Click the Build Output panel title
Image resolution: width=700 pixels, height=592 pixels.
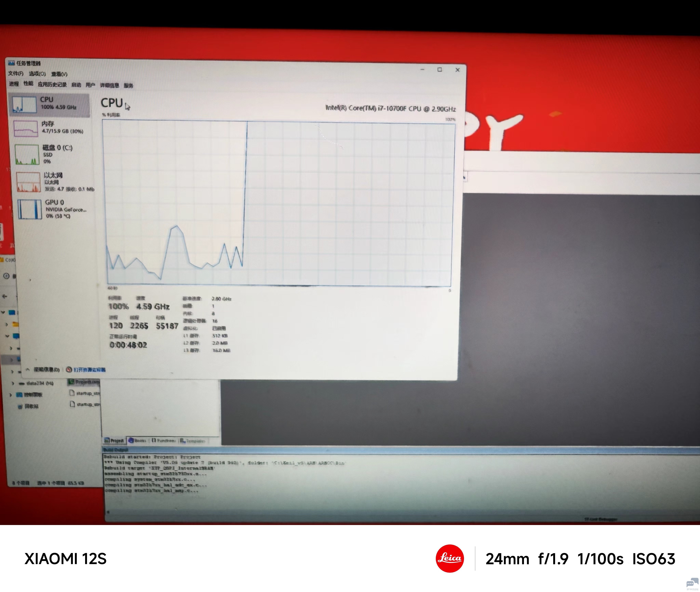[x=116, y=450]
